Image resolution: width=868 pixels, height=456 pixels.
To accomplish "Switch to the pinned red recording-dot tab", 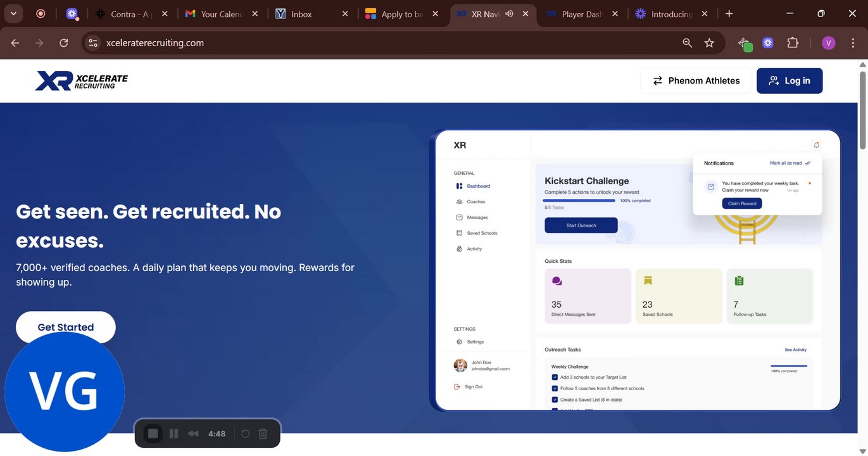I will click(41, 13).
